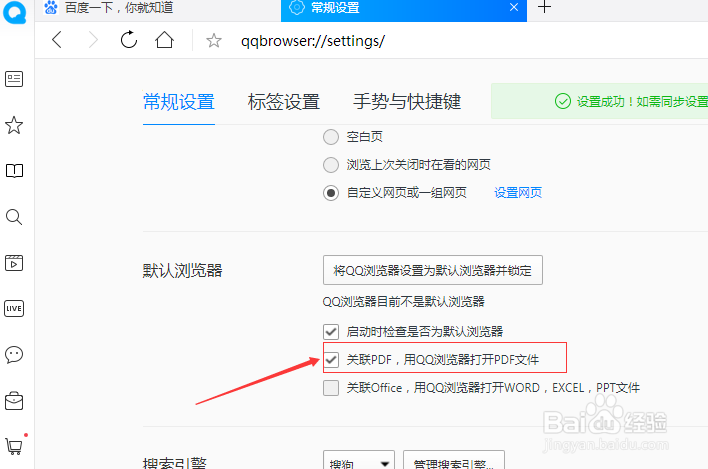708x469 pixels.
Task: Click the Baidu paw tab favicon
Action: click(x=51, y=7)
